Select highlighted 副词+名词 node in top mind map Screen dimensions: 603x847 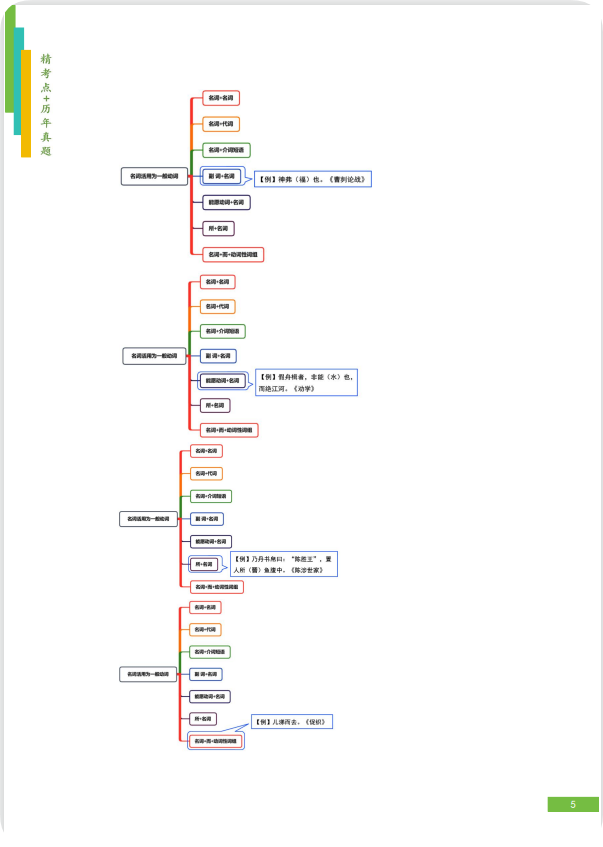tap(221, 176)
